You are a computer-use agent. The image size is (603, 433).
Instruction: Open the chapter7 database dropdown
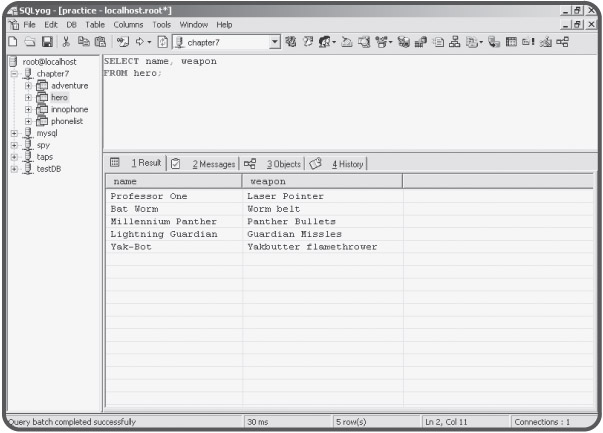coord(277,40)
